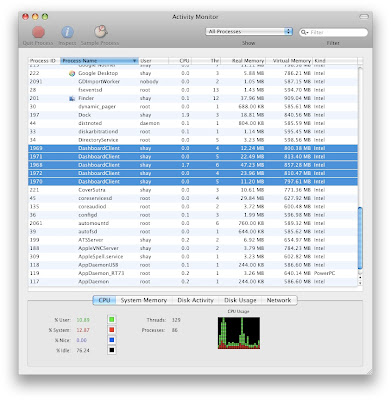Select the Finder process row
Image resolution: width=391 pixels, height=400 pixels.
click(x=193, y=98)
